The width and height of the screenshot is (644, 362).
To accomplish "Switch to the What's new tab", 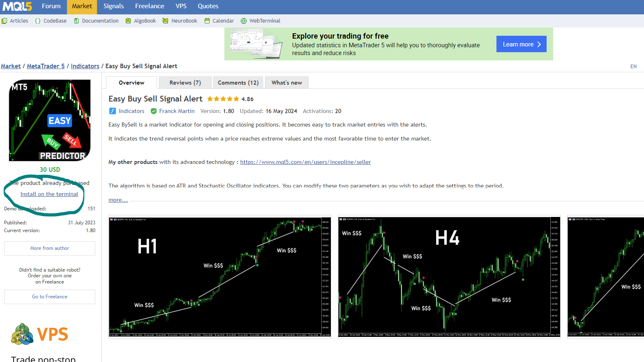I will [287, 83].
